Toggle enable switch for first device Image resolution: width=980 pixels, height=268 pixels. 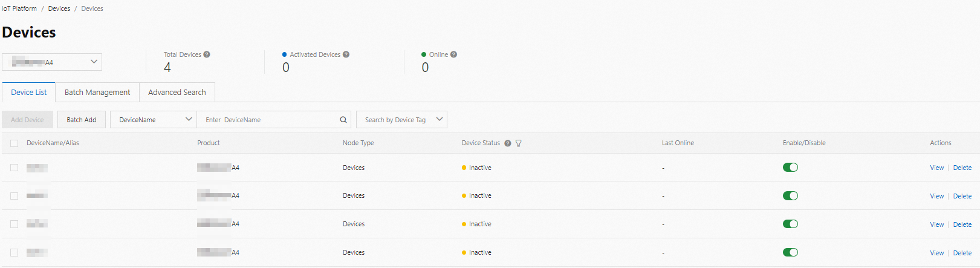coord(790,168)
